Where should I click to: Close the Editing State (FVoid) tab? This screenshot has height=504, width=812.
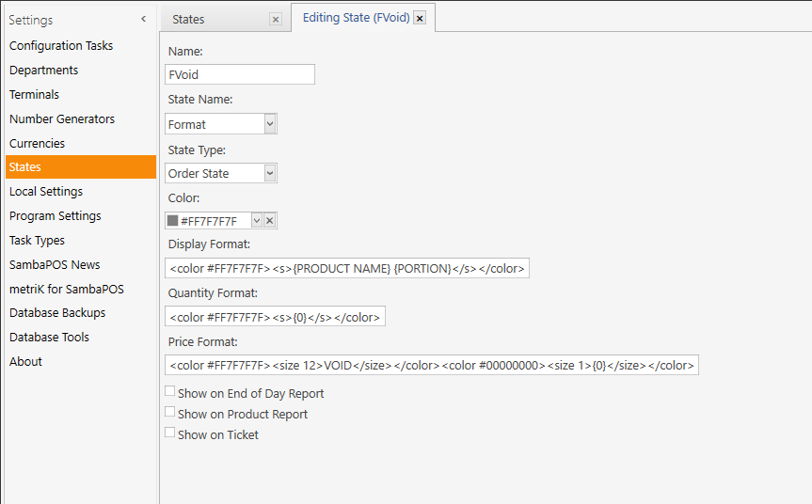click(x=420, y=18)
